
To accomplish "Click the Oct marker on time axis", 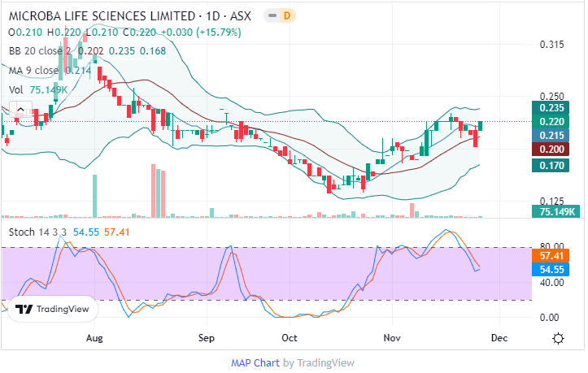I will click(289, 337).
